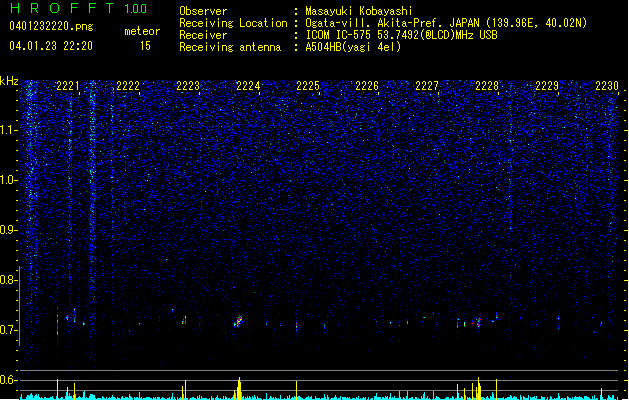Click antenna value A504HB(yagi 4el)

353,47
